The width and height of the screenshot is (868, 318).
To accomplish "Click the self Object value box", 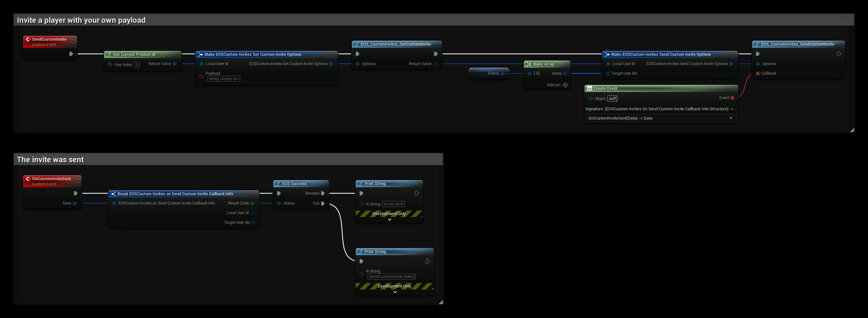I will pos(612,99).
